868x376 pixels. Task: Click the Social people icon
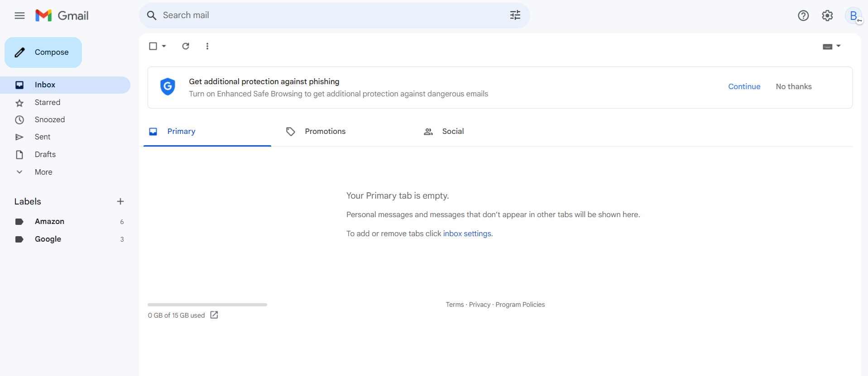click(428, 132)
